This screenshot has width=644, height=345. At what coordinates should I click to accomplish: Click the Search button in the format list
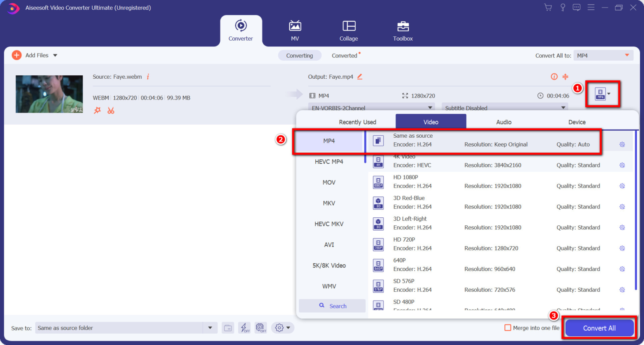click(x=332, y=306)
